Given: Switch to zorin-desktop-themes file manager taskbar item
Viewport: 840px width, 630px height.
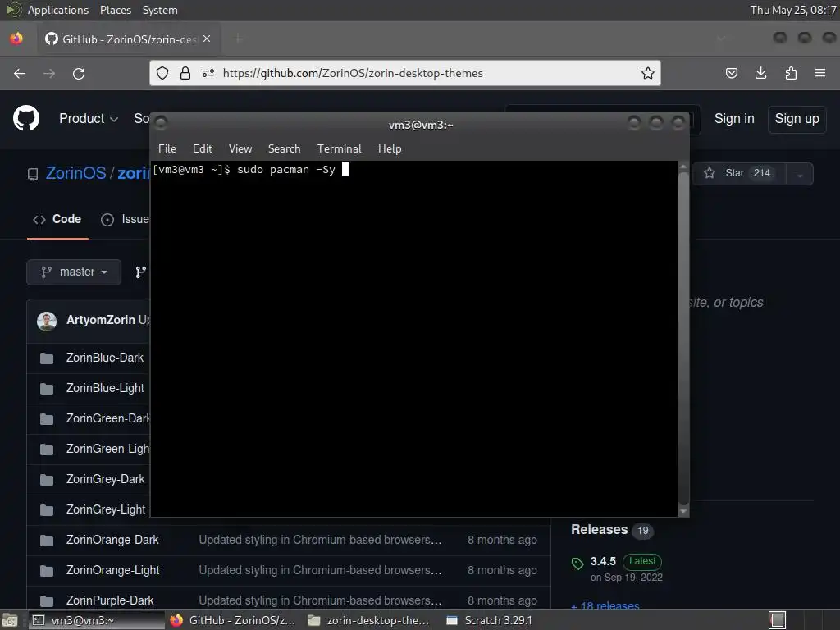Looking at the screenshot, I should click(x=370, y=620).
